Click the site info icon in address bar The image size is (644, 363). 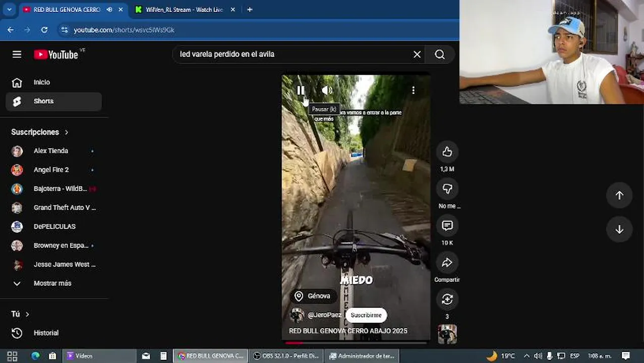click(64, 30)
